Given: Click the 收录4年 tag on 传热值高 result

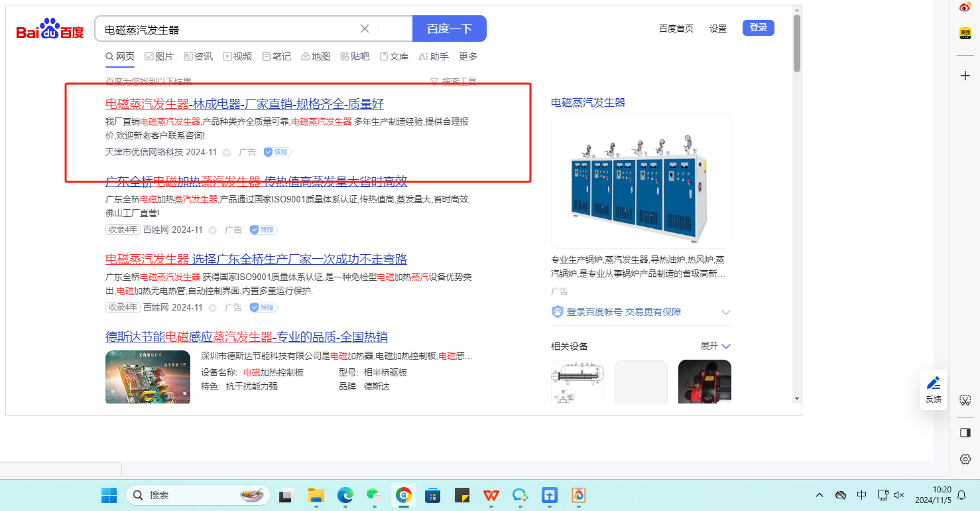Looking at the screenshot, I should point(123,230).
